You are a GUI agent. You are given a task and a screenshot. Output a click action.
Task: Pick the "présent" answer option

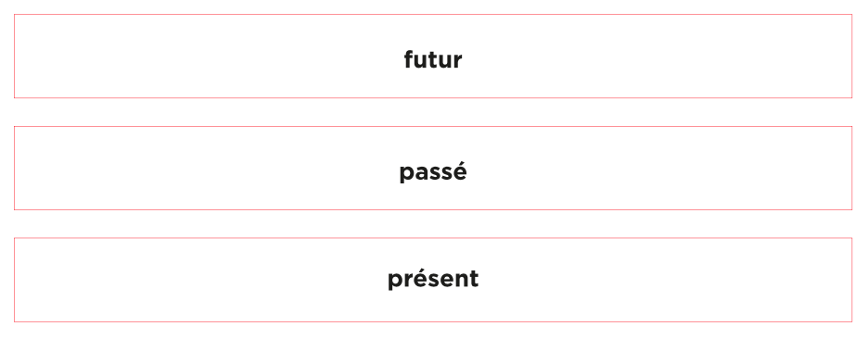433,280
